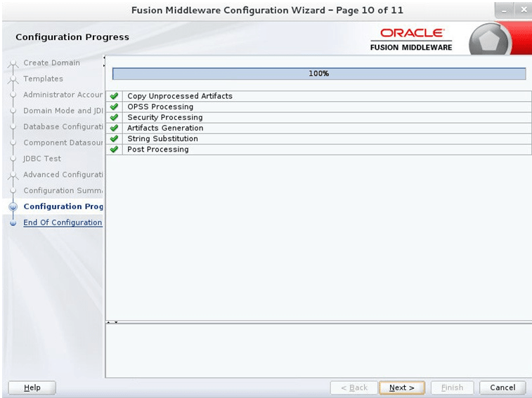The width and height of the screenshot is (532, 398).
Task: Click the End Of Configuration step bullet
Action: tap(13, 223)
